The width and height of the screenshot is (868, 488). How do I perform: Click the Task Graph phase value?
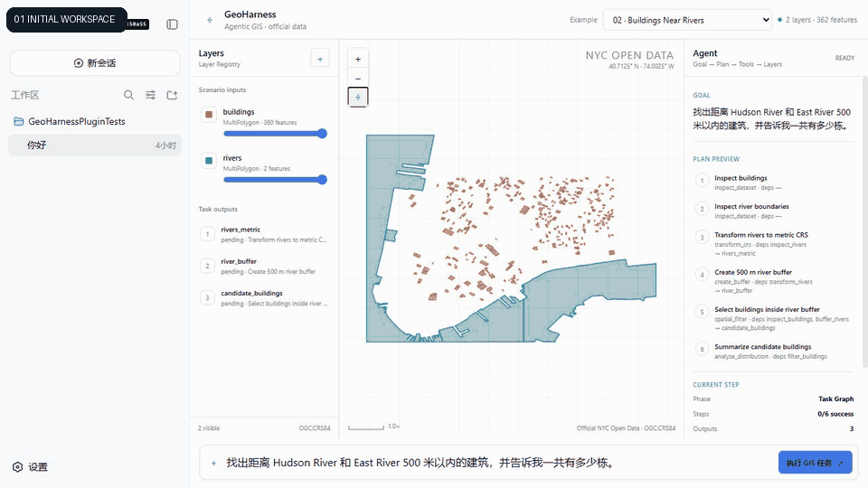coord(835,399)
